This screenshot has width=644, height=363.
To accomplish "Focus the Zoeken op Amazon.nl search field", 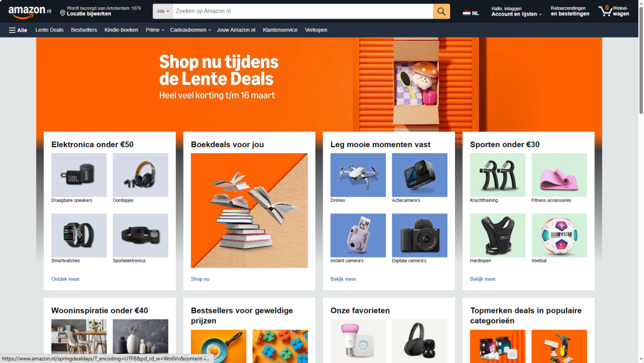I will click(x=303, y=11).
